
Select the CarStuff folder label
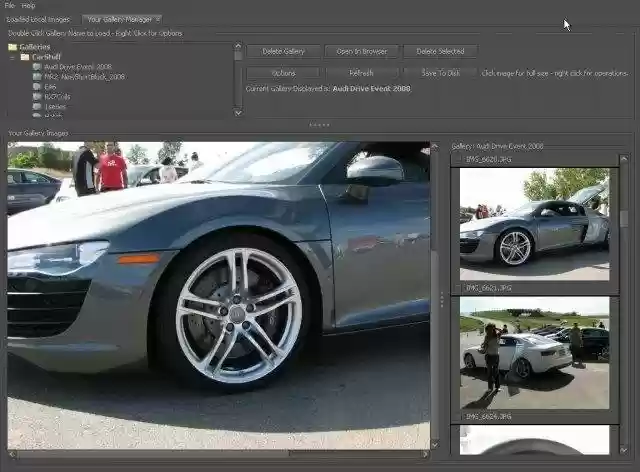46,57
